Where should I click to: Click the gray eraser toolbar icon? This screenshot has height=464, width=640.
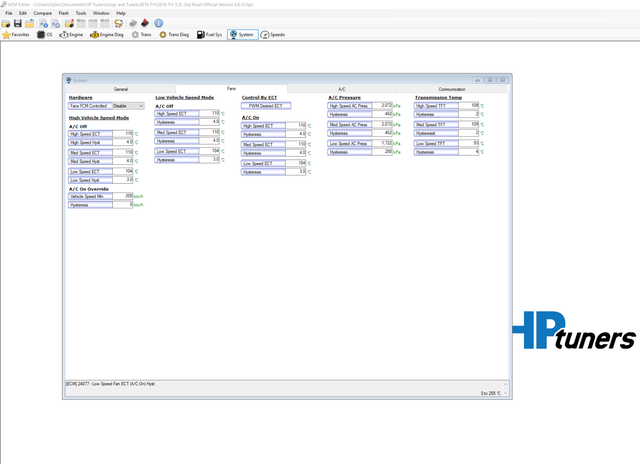(x=133, y=23)
